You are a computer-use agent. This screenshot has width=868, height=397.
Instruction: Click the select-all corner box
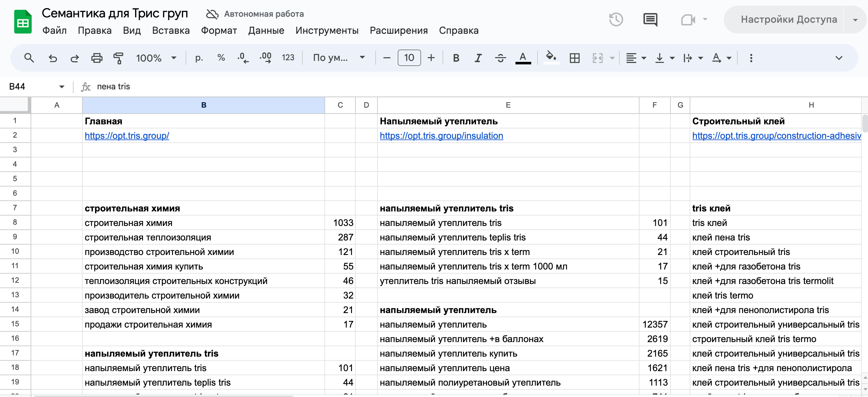click(15, 105)
